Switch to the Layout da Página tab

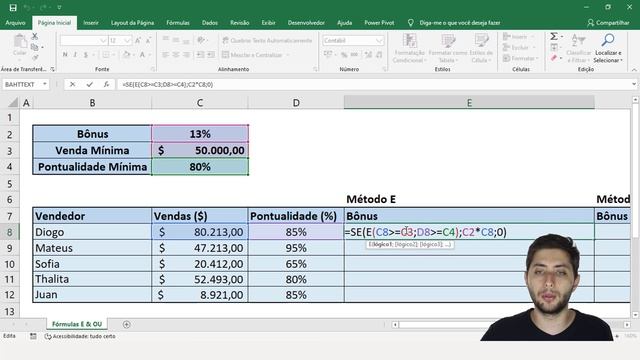coord(132,23)
